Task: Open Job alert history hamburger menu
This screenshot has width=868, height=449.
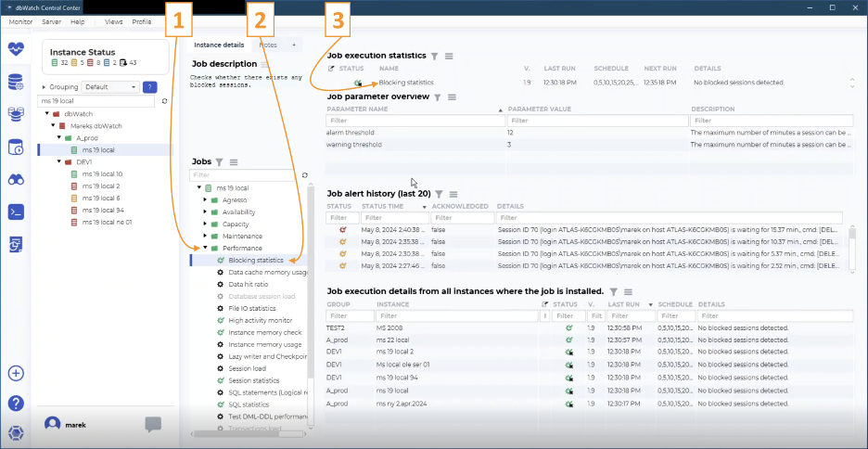Action: click(x=453, y=194)
